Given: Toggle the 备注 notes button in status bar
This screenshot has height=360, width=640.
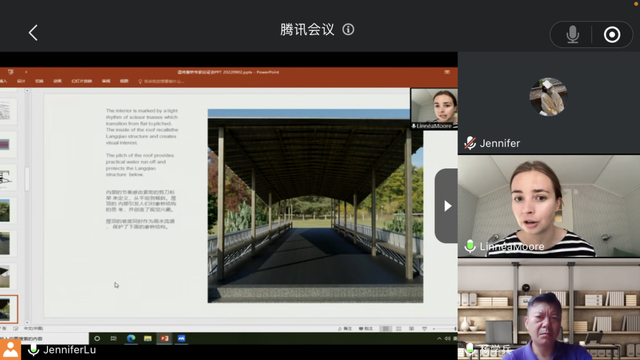Looking at the screenshot, I should pyautogui.click(x=345, y=329).
